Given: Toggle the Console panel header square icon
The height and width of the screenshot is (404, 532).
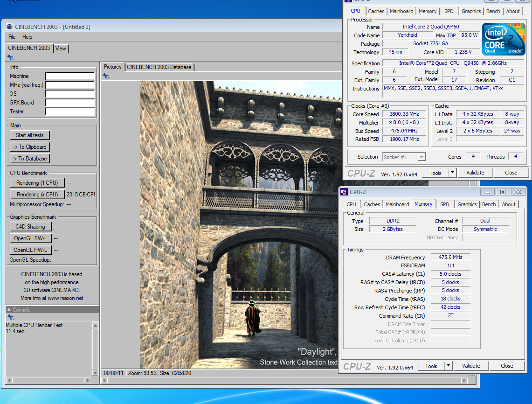Looking at the screenshot, I should (9, 310).
